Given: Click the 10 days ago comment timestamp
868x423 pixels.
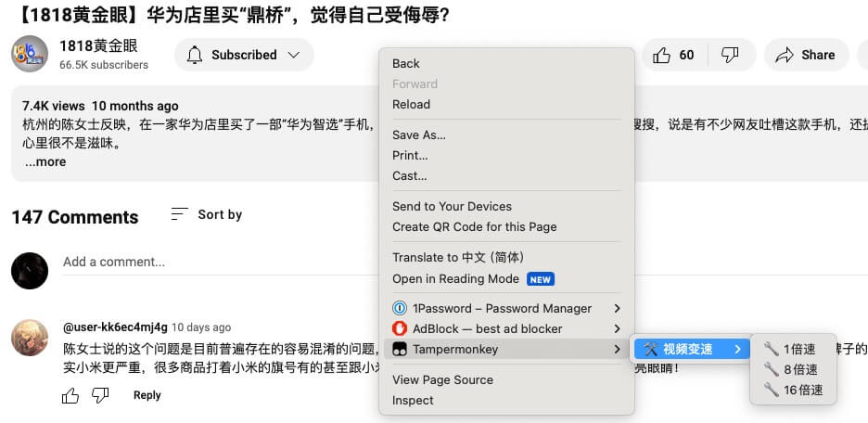Looking at the screenshot, I should click(201, 327).
